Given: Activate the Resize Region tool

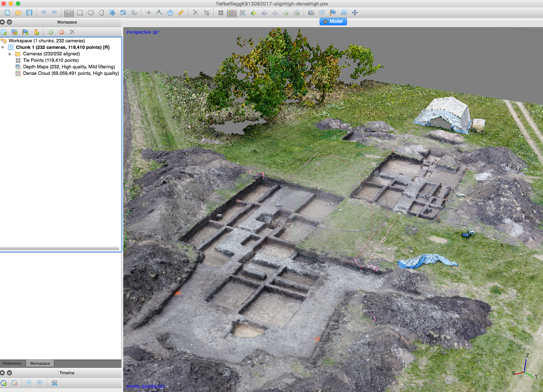Looking at the screenshot, I should [x=123, y=13].
